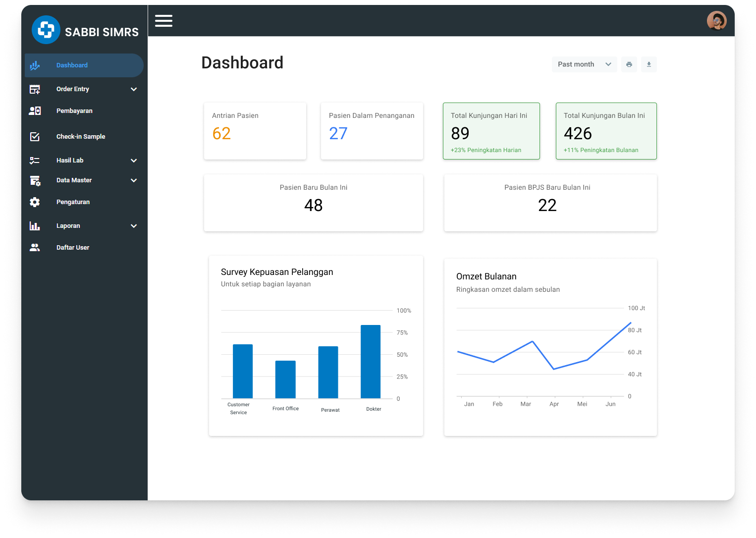The width and height of the screenshot is (756, 538).
Task: Click the user profile avatar
Action: pyautogui.click(x=716, y=21)
